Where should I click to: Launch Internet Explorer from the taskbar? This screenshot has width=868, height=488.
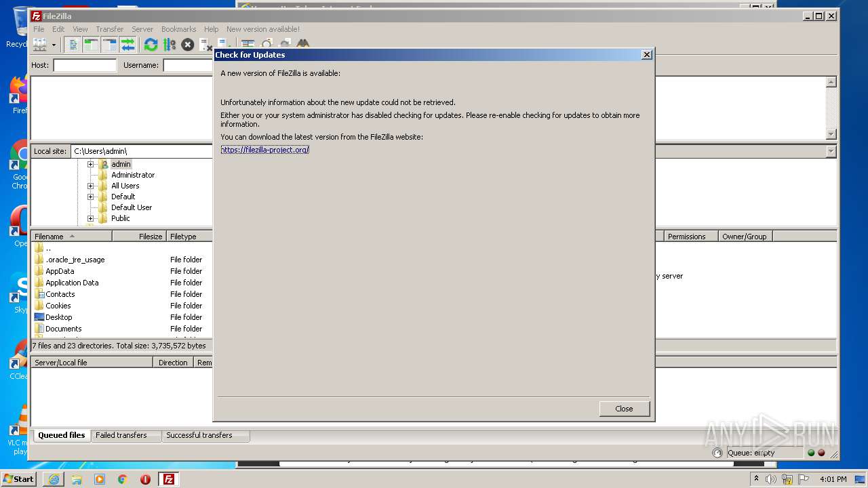54,479
